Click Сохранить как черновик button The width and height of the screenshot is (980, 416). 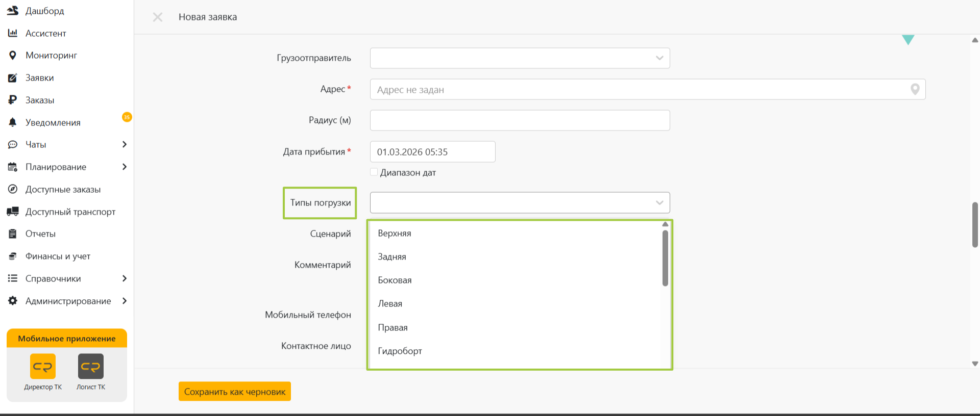235,392
